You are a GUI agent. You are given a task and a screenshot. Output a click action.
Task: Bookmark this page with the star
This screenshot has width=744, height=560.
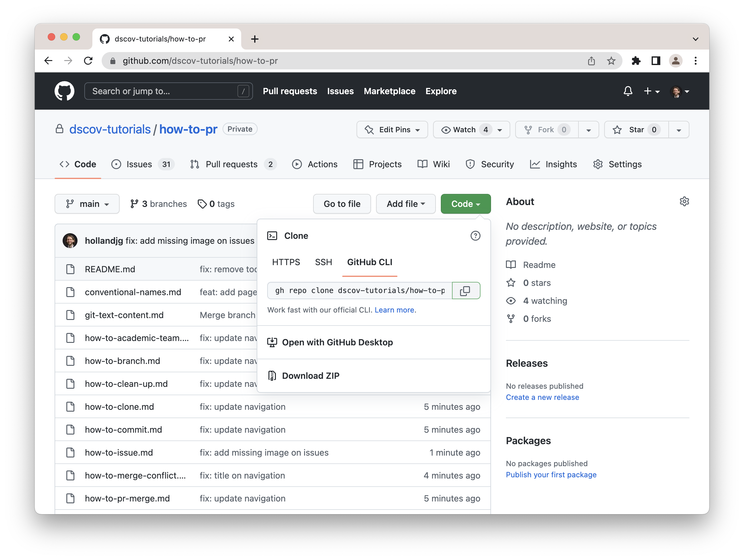pyautogui.click(x=611, y=61)
